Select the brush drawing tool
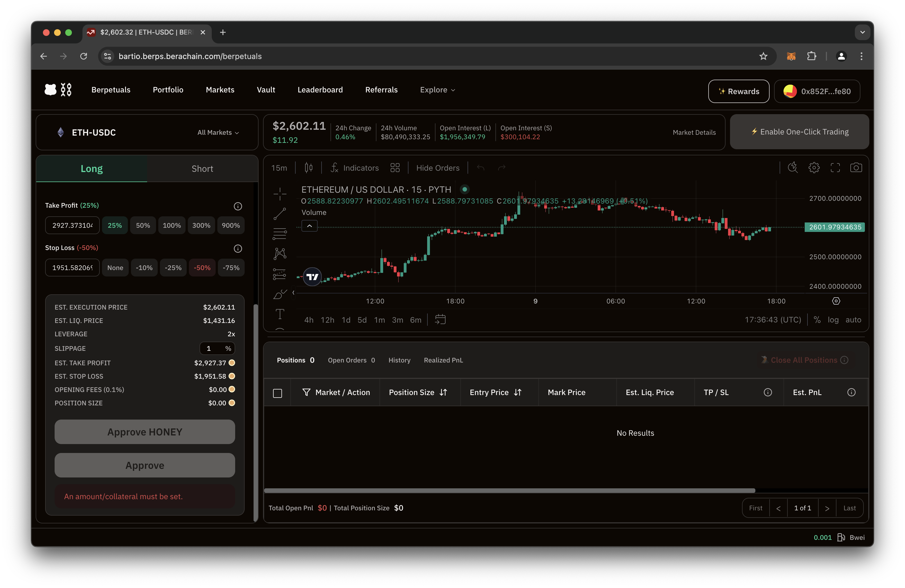Viewport: 905px width, 588px height. [x=280, y=294]
